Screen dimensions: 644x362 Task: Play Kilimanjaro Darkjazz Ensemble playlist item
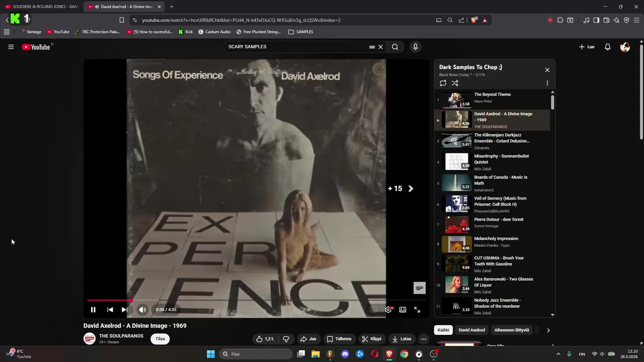pos(492,141)
